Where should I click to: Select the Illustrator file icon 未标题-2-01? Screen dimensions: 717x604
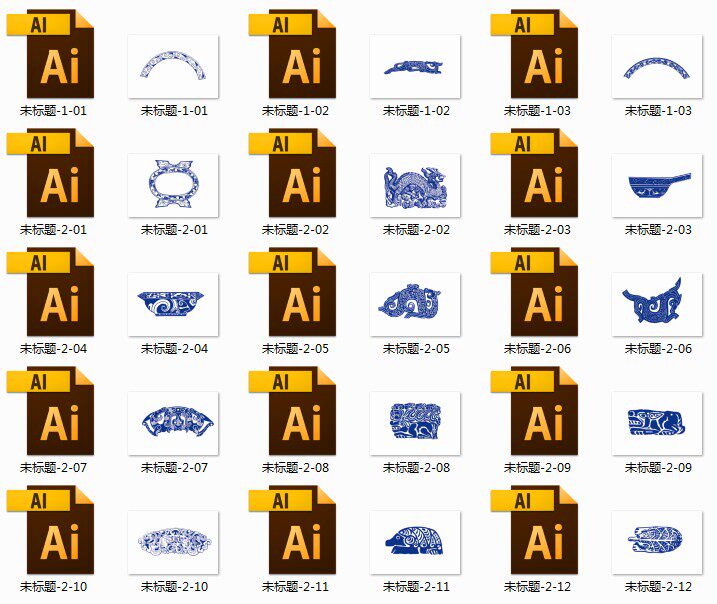tap(50, 173)
